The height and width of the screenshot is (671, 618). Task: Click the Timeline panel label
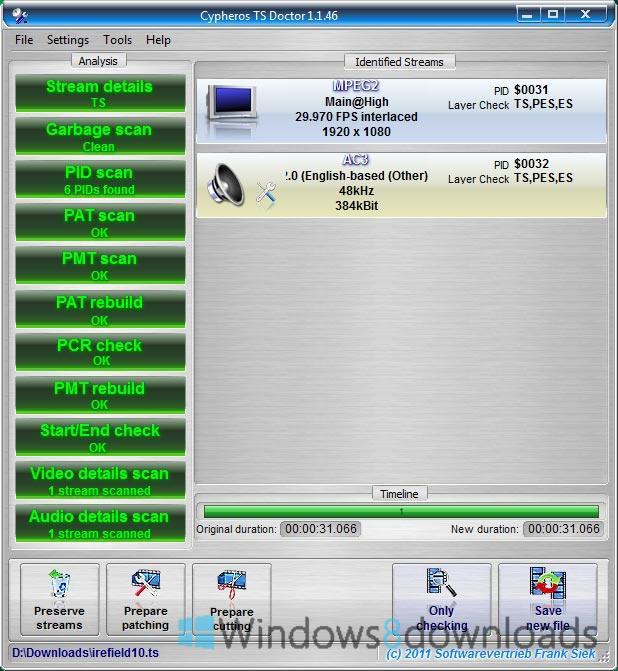(399, 494)
